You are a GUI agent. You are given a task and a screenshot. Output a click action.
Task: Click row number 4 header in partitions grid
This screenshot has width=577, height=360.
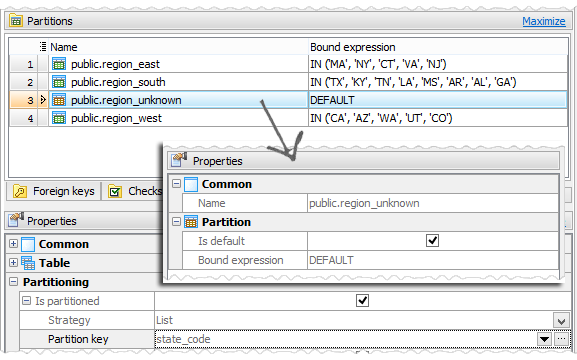24,118
